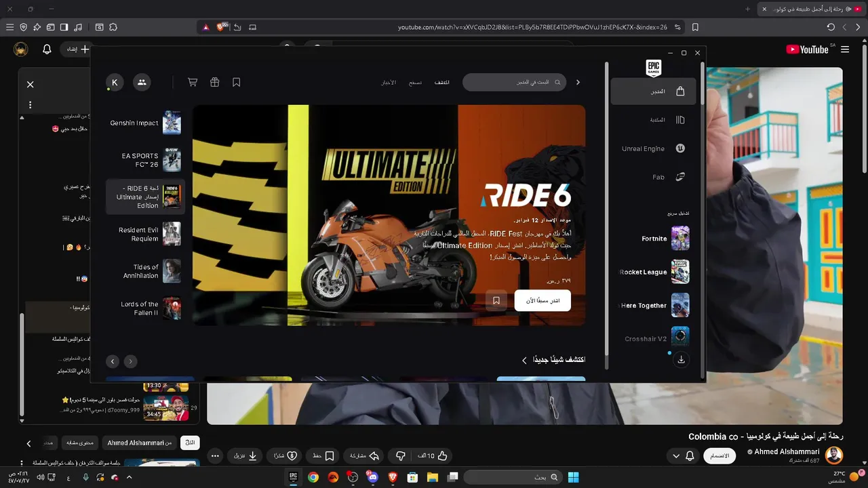Show next chips with the arrow

28,443
